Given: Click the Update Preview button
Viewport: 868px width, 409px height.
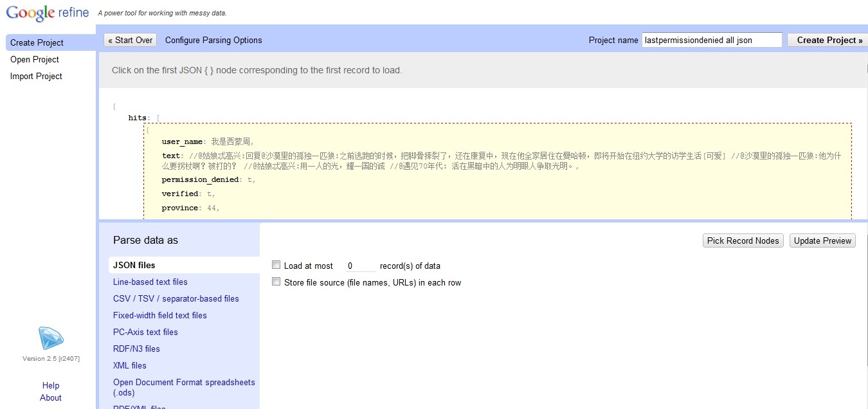Looking at the screenshot, I should pos(822,241).
